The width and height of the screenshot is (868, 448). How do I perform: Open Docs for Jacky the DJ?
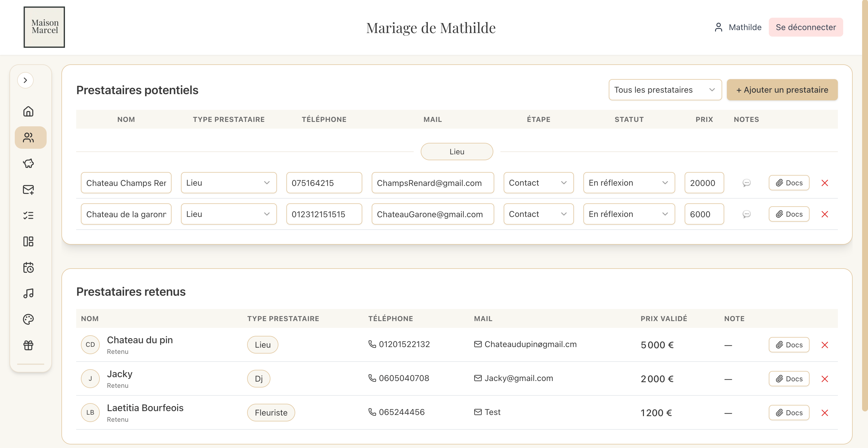click(x=789, y=379)
